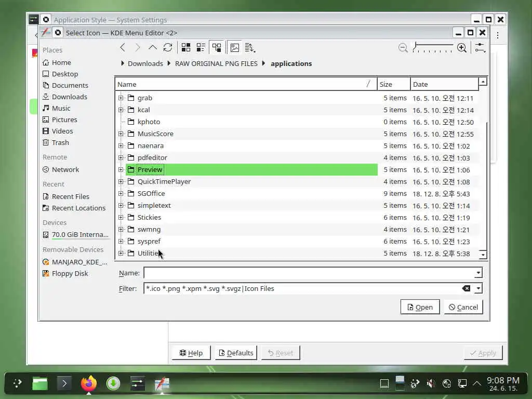Select the kphoto folder
The image size is (532, 399).
(149, 122)
